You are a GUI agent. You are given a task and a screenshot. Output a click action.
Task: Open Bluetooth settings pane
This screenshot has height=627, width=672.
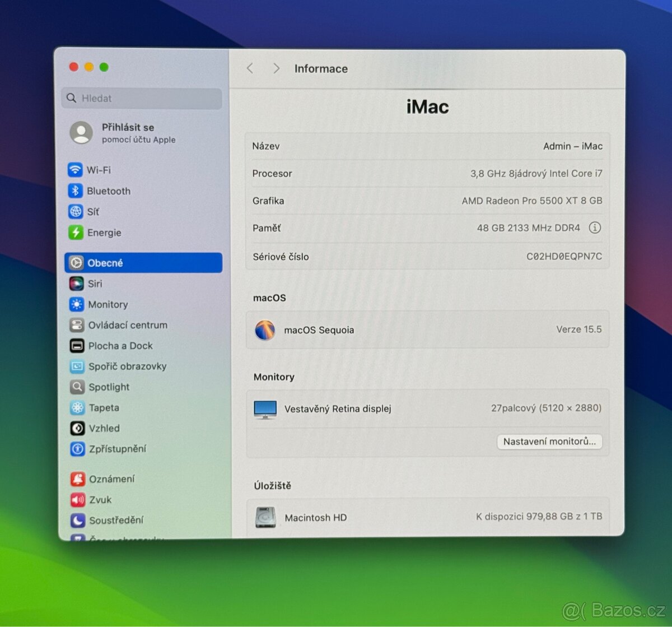point(108,191)
